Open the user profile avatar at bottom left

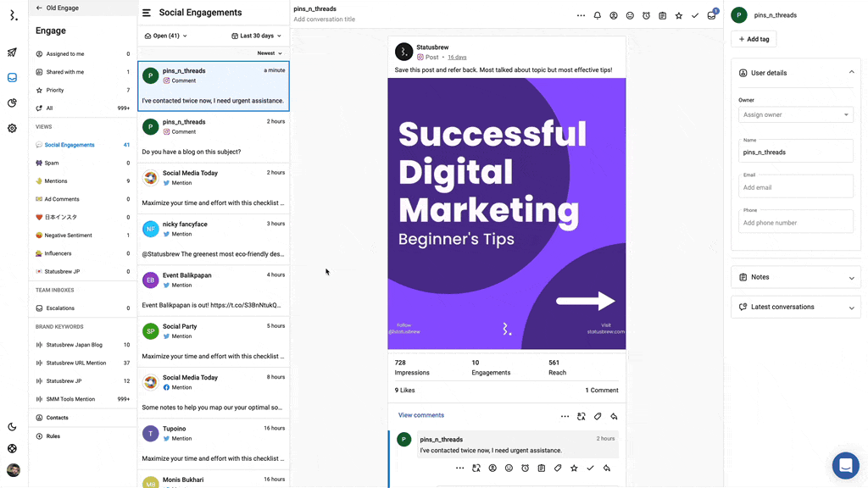click(14, 470)
